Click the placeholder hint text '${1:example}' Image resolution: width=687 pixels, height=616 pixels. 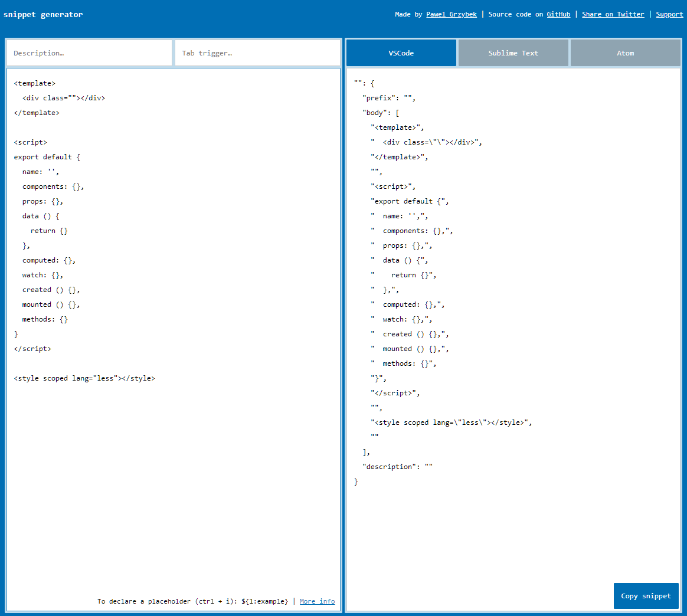264,601
